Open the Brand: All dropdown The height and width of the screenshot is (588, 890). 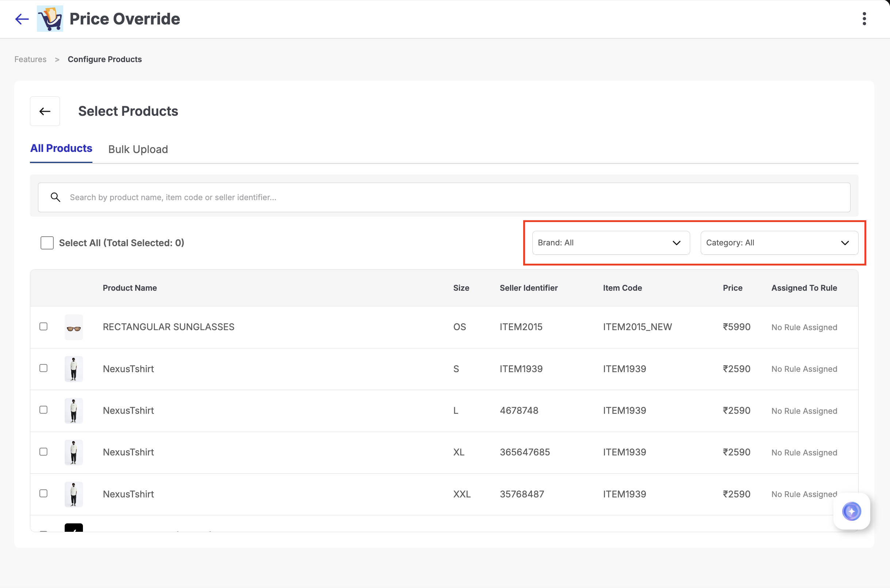coord(611,243)
